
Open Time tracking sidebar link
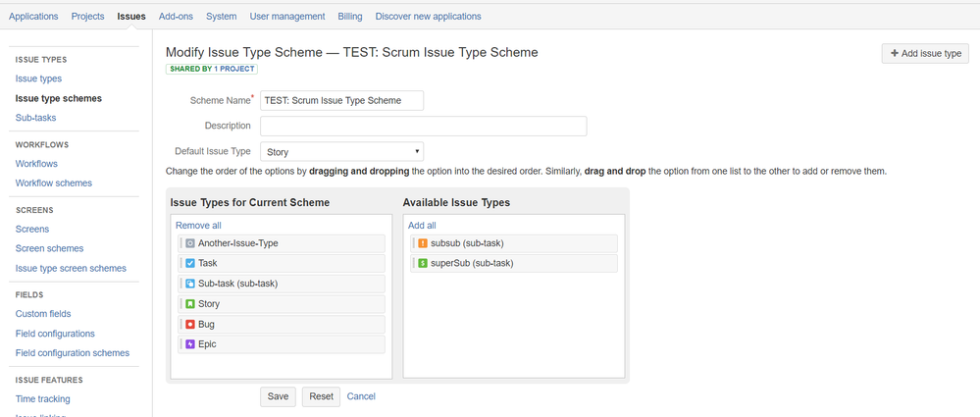point(43,399)
